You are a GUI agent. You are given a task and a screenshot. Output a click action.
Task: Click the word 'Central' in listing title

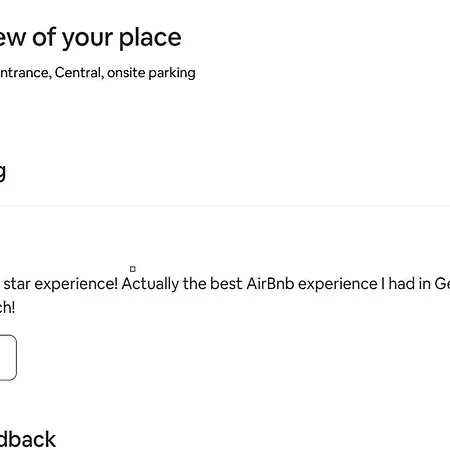coord(79,72)
